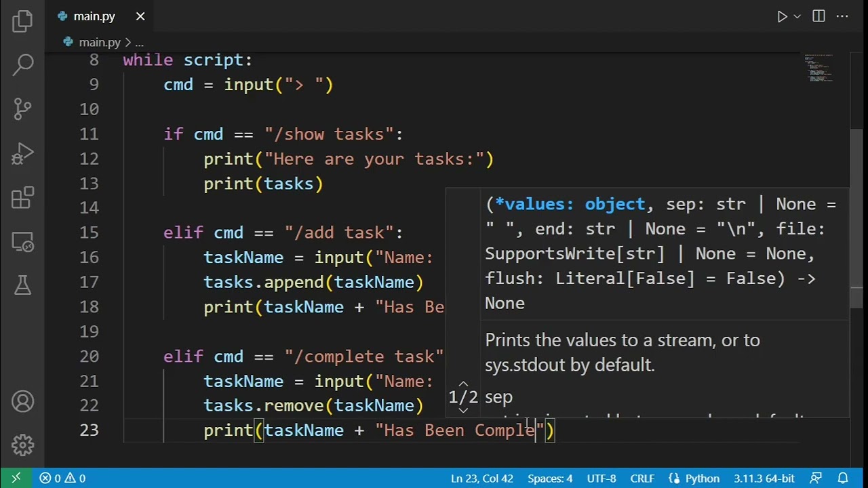Viewport: 868px width, 488px height.
Task: Click on tasks.append(taskName) code
Action: [x=313, y=282]
